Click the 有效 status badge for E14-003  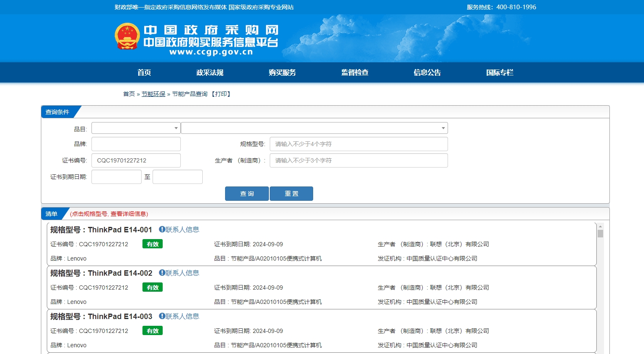coord(153,331)
